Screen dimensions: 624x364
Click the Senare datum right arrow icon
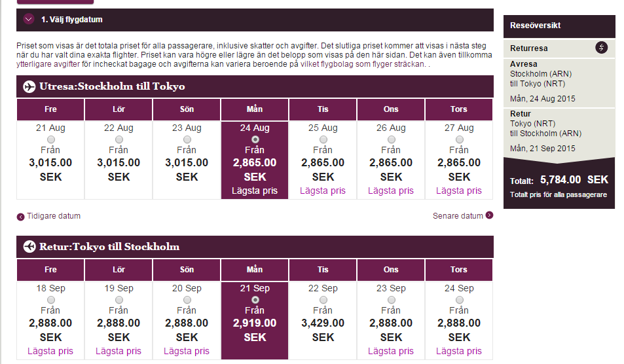pyautogui.click(x=489, y=215)
